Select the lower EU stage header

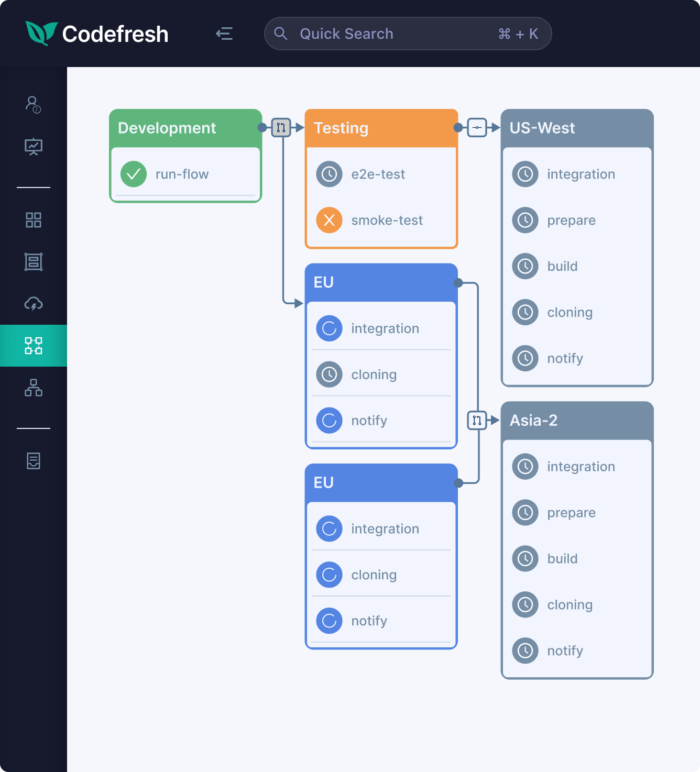point(381,482)
